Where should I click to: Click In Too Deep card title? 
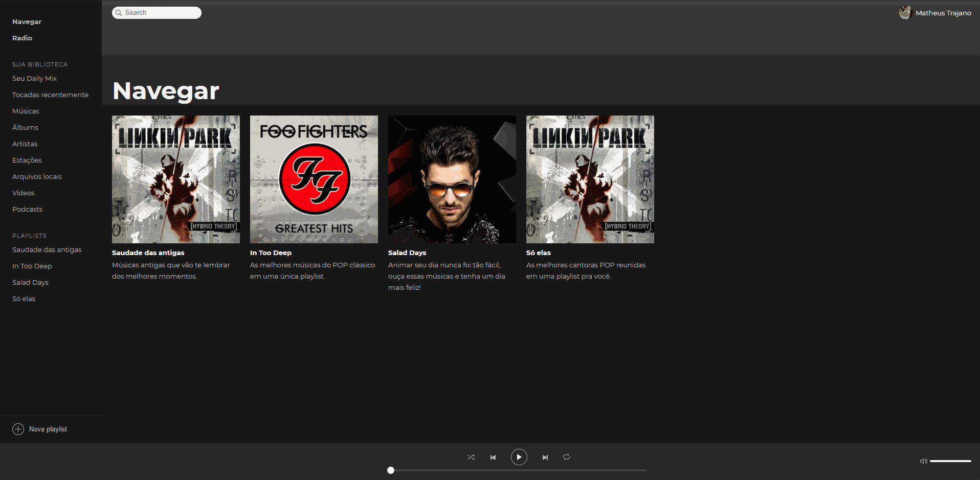pos(271,253)
